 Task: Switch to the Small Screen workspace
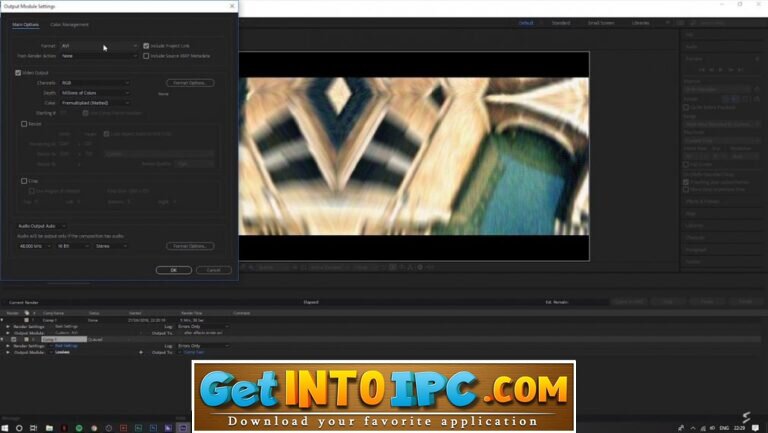[601, 23]
